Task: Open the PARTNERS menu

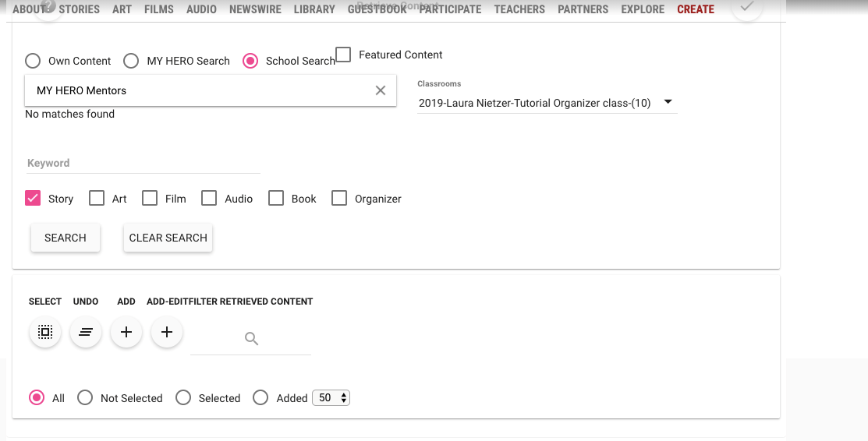Action: tap(583, 9)
